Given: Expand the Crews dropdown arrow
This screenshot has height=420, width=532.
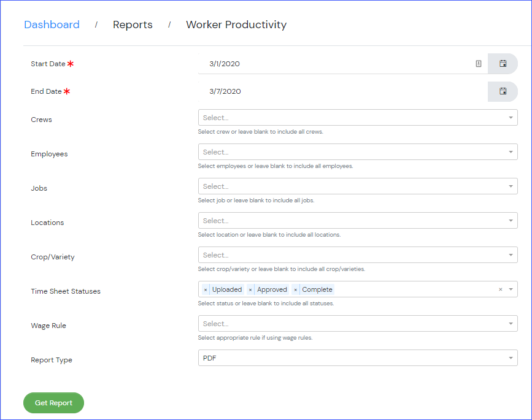Looking at the screenshot, I should [x=511, y=118].
